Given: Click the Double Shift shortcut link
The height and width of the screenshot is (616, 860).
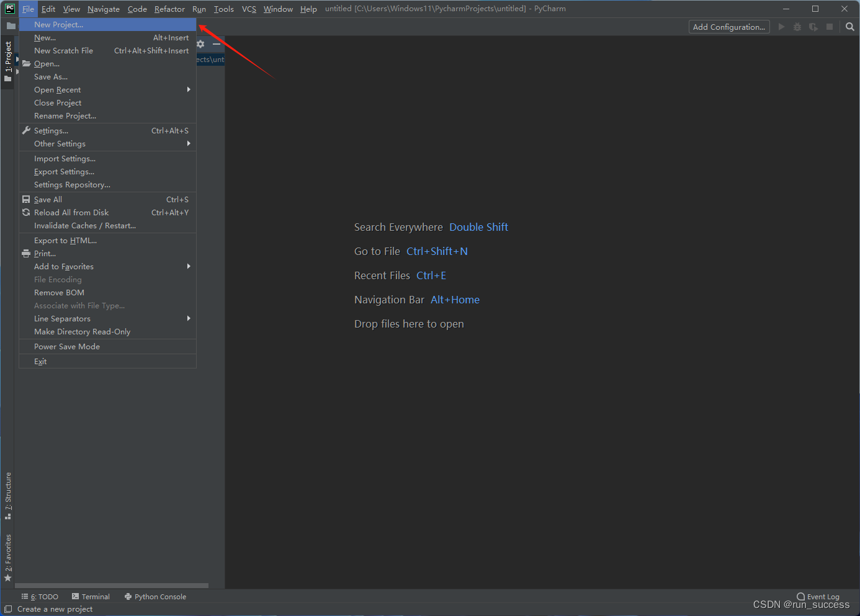Looking at the screenshot, I should 478,227.
